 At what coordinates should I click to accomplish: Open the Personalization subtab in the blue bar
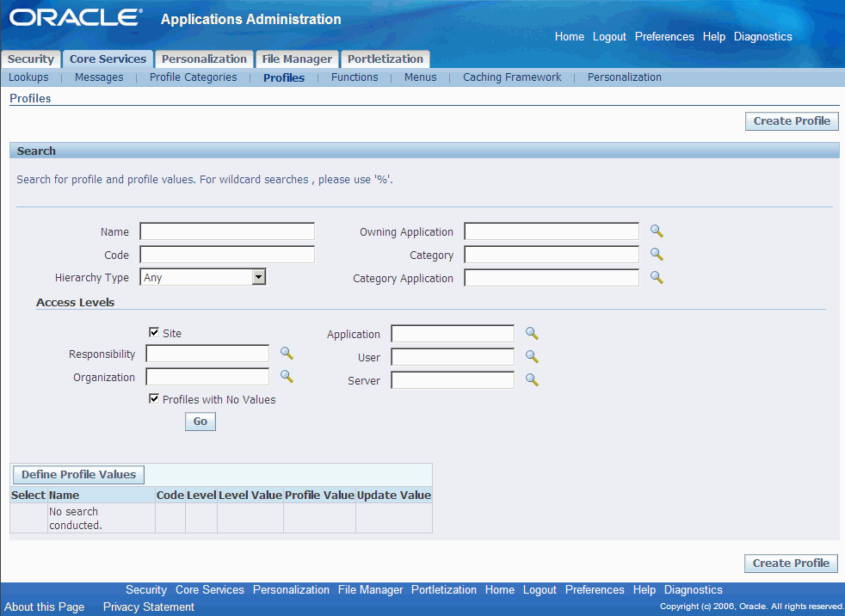coord(625,77)
